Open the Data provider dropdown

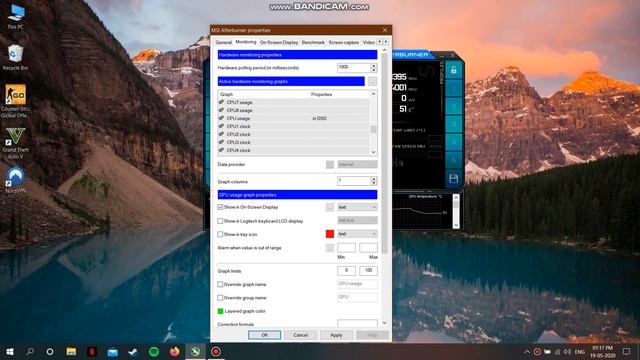tap(357, 164)
